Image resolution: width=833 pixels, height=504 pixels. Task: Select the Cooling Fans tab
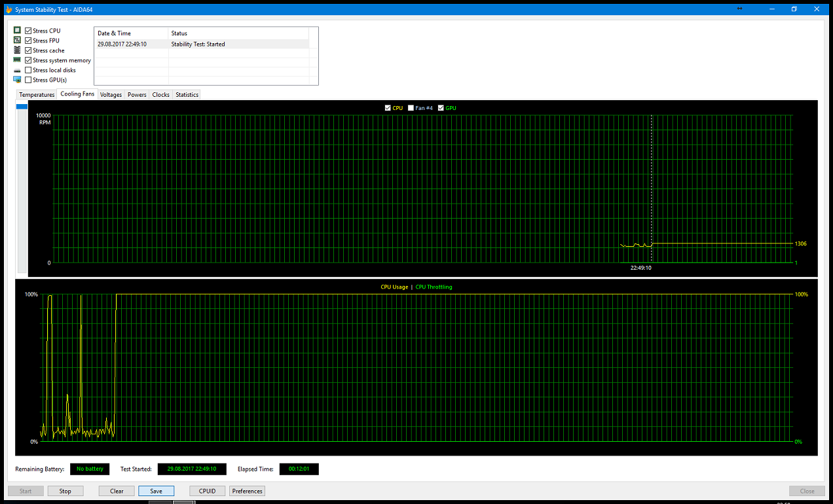coord(77,94)
